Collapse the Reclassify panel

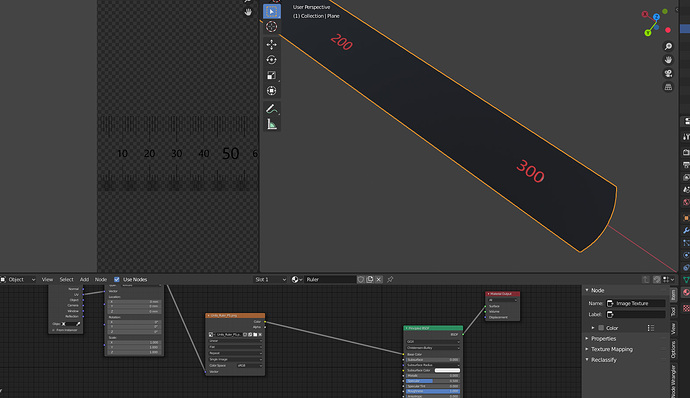pyautogui.click(x=603, y=360)
